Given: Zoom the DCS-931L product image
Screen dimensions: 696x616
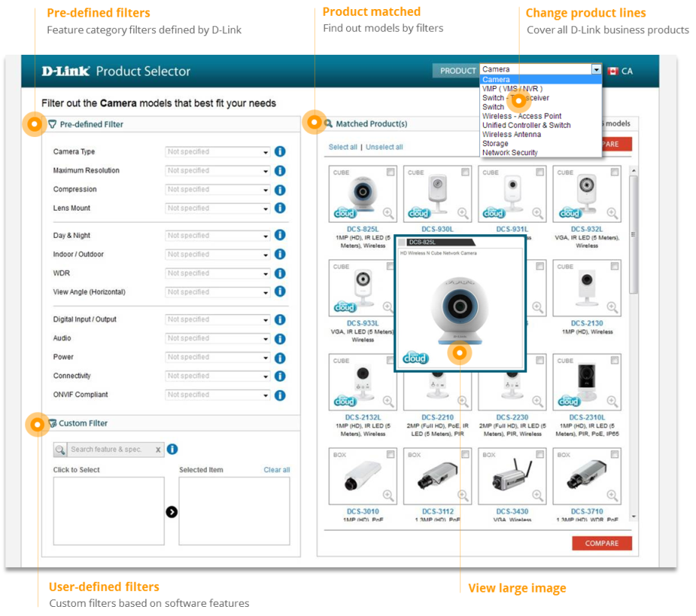Looking at the screenshot, I should click(538, 213).
